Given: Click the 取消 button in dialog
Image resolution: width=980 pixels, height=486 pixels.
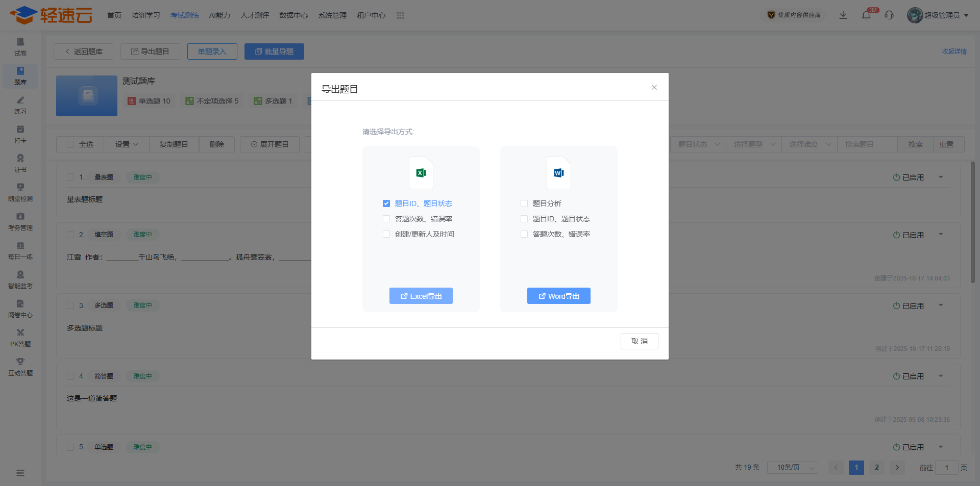Looking at the screenshot, I should click(x=639, y=341).
